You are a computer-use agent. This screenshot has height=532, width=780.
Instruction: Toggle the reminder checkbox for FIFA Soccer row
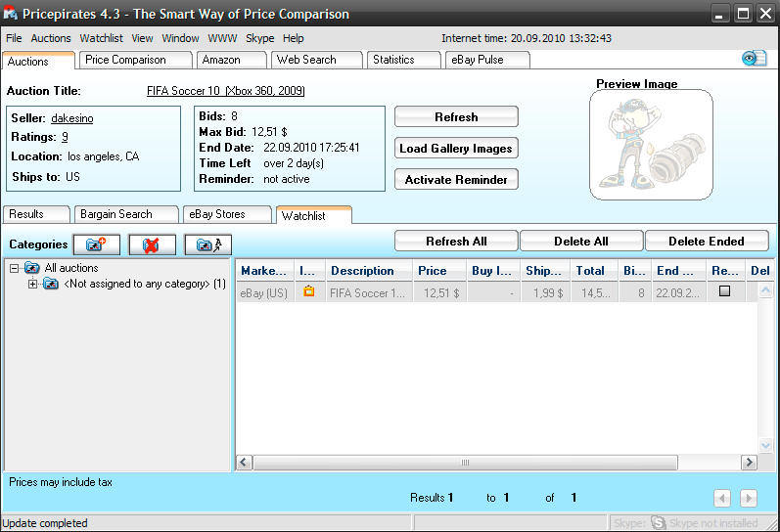[725, 291]
